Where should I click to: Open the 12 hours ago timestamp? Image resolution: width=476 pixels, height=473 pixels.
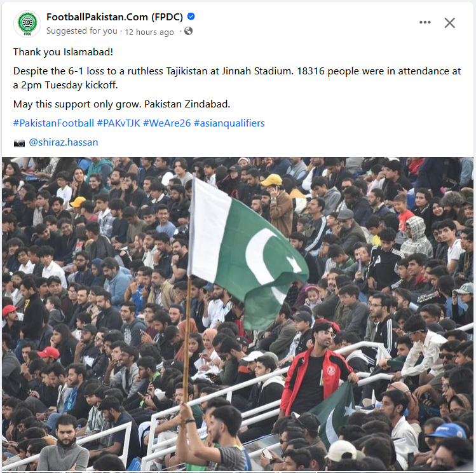149,32
